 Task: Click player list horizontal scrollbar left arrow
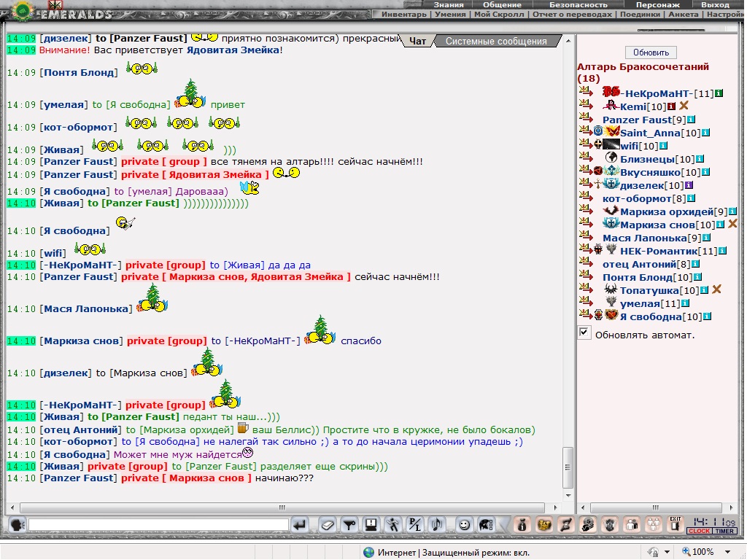[583, 507]
